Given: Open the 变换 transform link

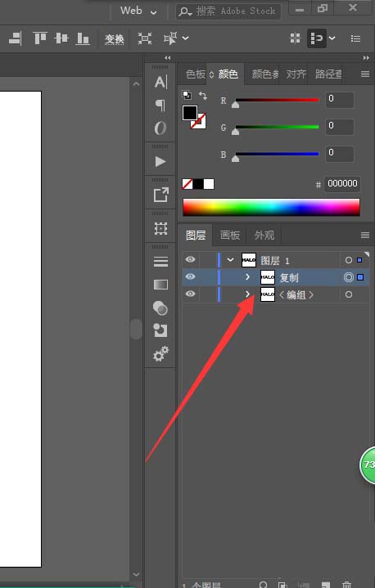Looking at the screenshot, I should pyautogui.click(x=114, y=38).
